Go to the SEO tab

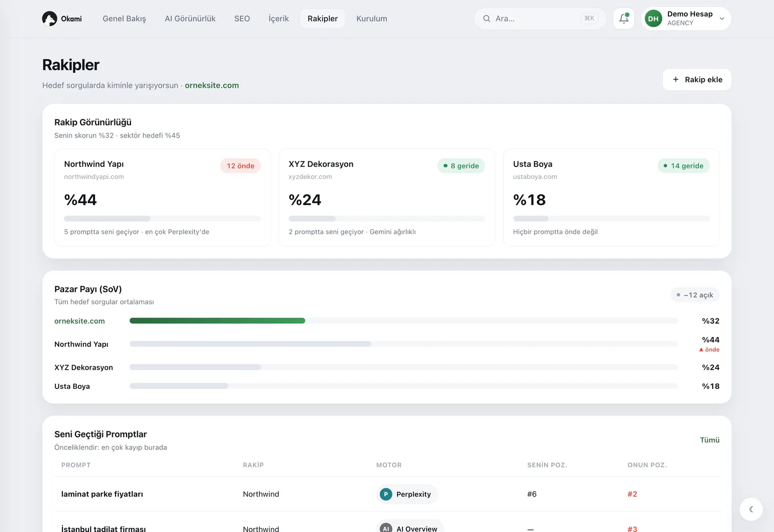(x=242, y=19)
